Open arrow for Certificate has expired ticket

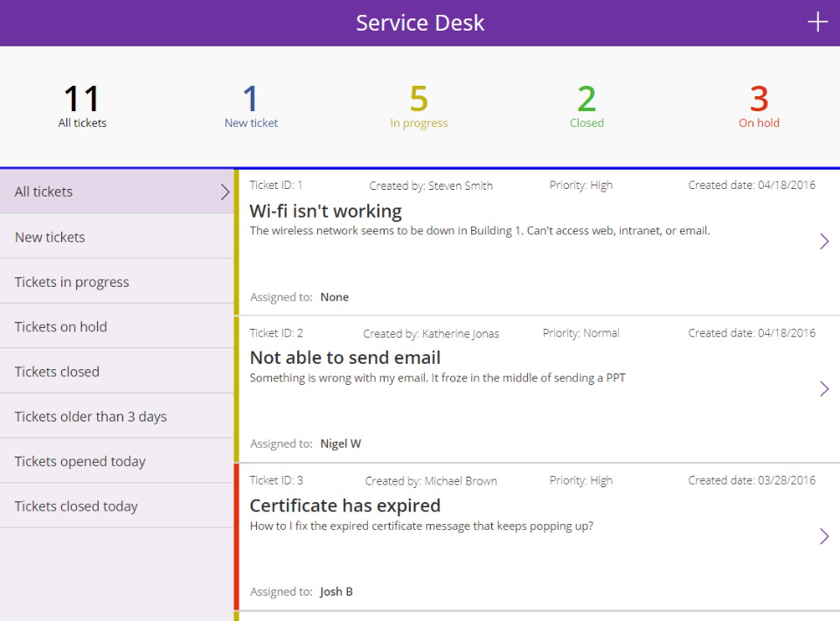[823, 536]
